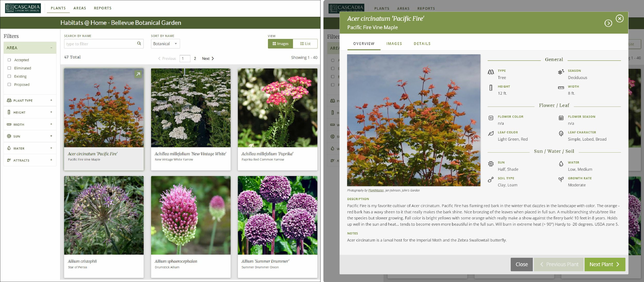Image resolution: width=644 pixels, height=282 pixels.
Task: Click the Close button in dialog footer
Action: point(522,264)
